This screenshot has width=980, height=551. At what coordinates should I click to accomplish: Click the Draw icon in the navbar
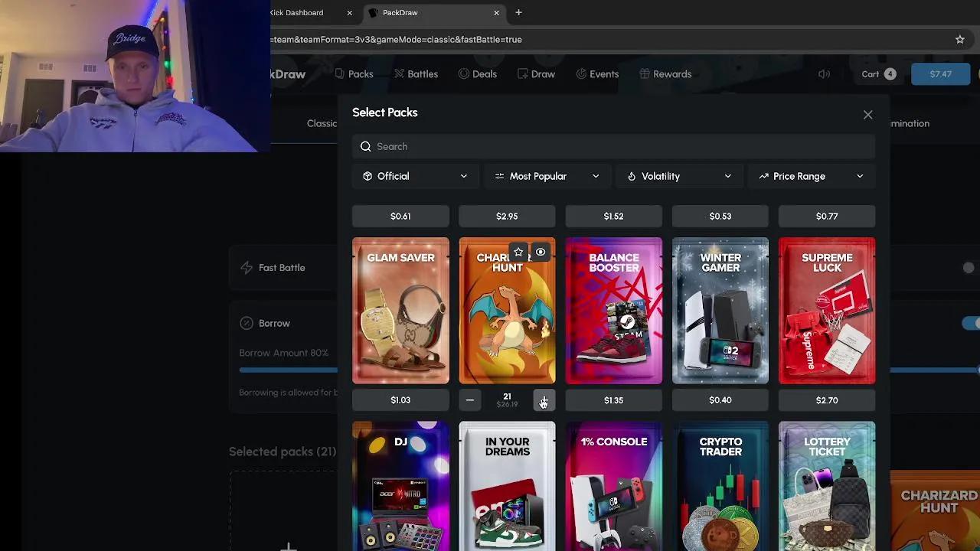point(536,73)
